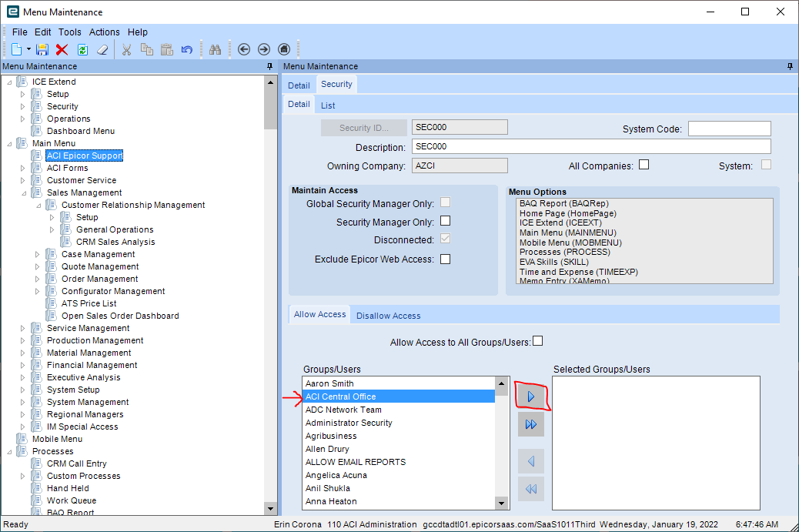Enable Exclude Epicor Web Access checkbox

pyautogui.click(x=446, y=259)
